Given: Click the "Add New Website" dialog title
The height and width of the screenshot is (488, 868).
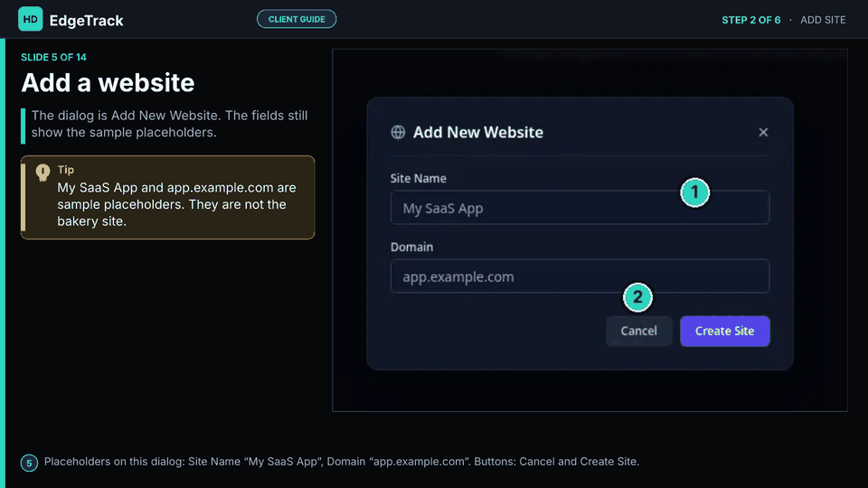Looking at the screenshot, I should [478, 132].
